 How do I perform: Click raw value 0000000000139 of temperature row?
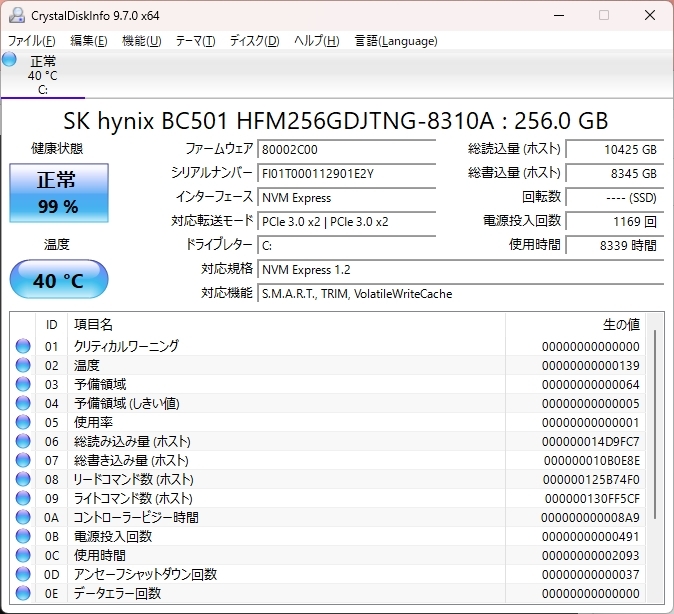590,365
